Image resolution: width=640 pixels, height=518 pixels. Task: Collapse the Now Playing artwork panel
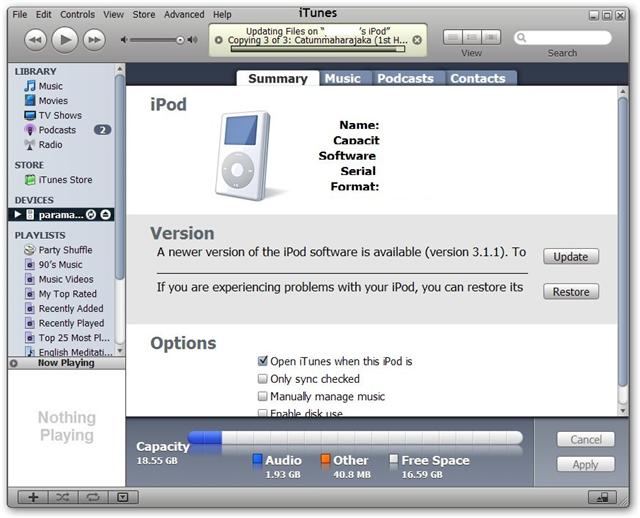[14, 363]
